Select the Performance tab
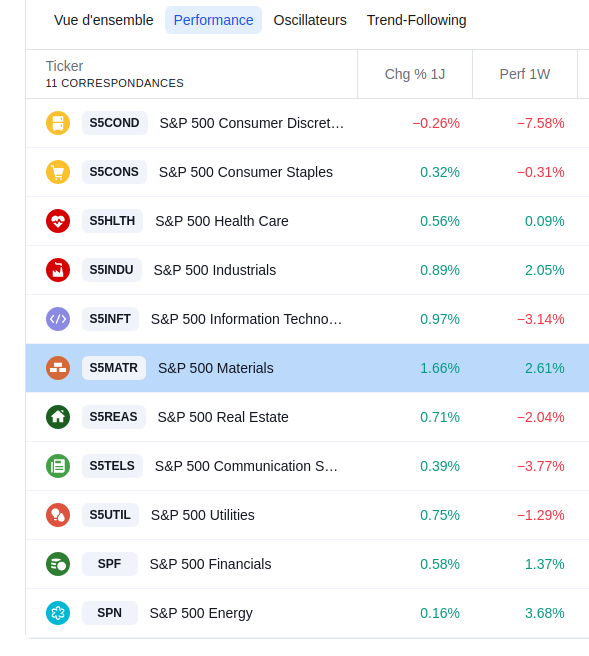The width and height of the screenshot is (589, 656). pyautogui.click(x=213, y=20)
